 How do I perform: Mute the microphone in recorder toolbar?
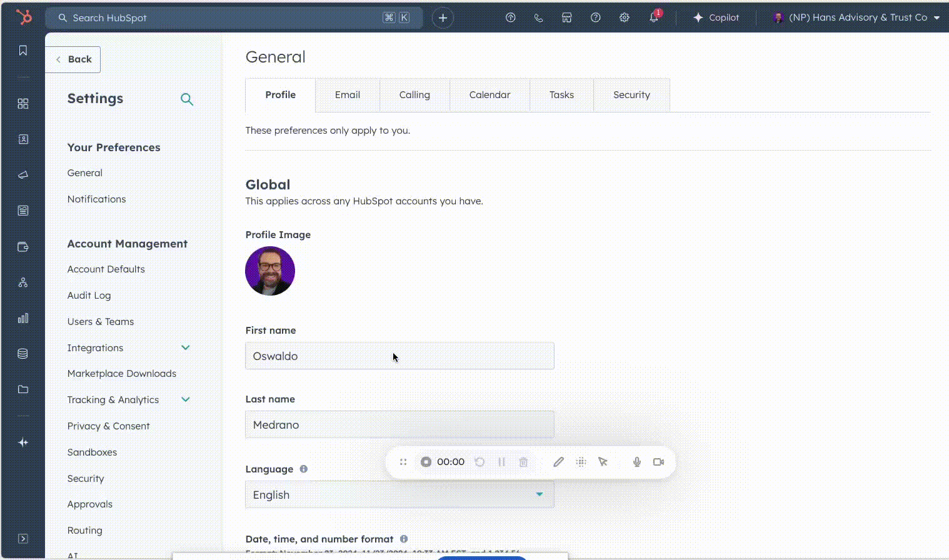pos(636,462)
